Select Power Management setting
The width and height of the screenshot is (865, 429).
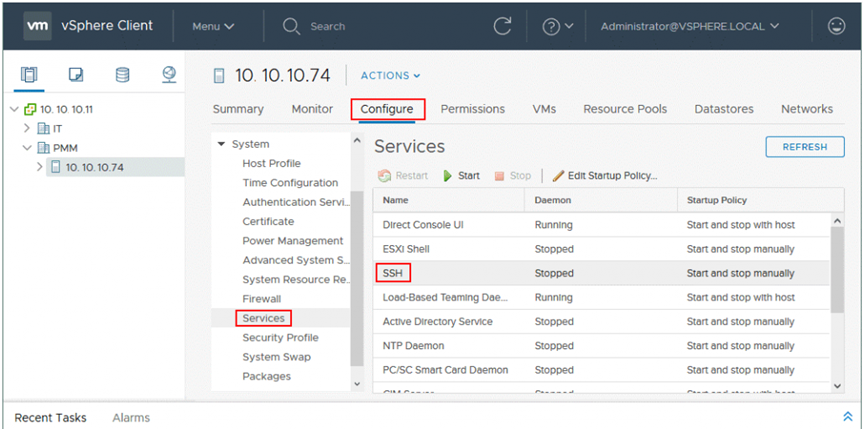tap(293, 241)
